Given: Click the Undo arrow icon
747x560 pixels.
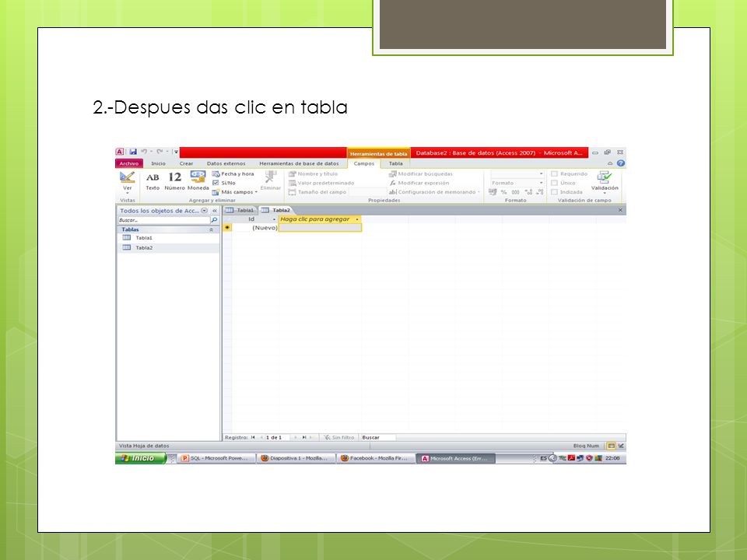Looking at the screenshot, I should 143,152.
